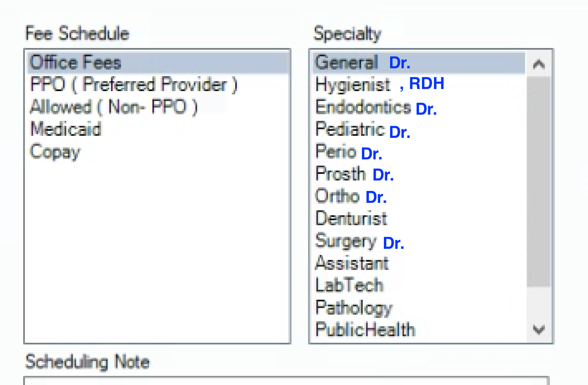Choose PPO (Preferred Provider) fee schedule
This screenshot has height=385, width=588.
point(133,84)
